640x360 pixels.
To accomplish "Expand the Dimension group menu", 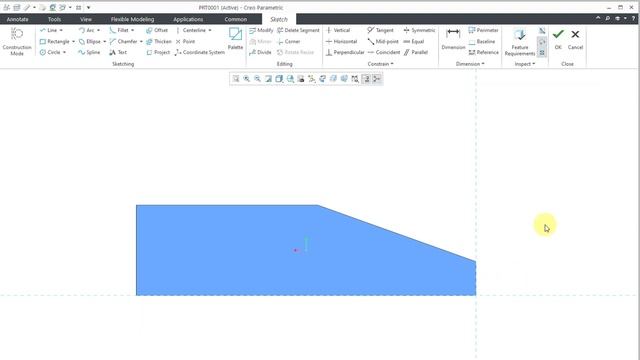I will (470, 64).
